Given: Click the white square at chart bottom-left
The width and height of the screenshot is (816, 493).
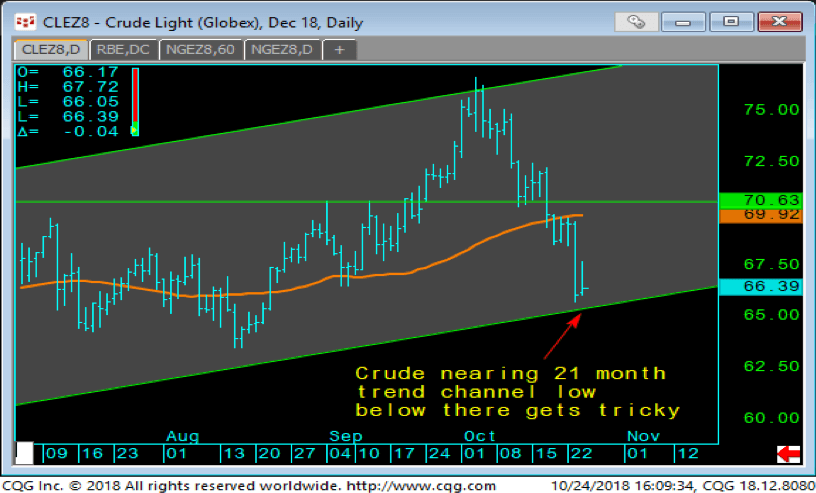Looking at the screenshot, I should tap(25, 453).
